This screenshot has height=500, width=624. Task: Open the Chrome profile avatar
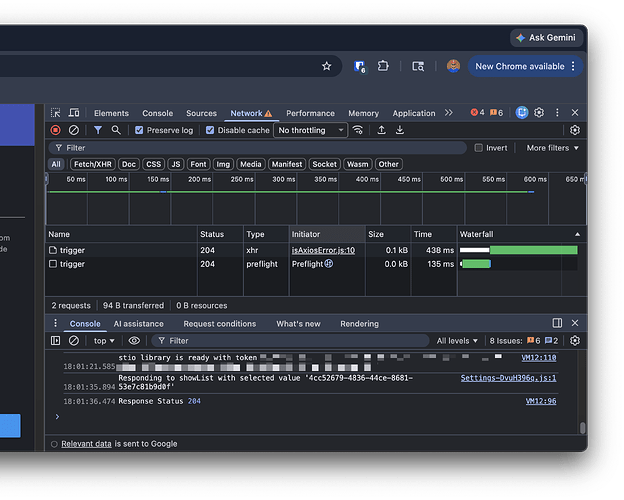(x=453, y=66)
